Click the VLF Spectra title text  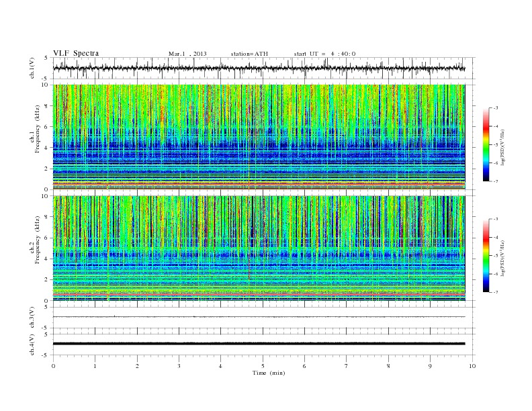pos(76,53)
